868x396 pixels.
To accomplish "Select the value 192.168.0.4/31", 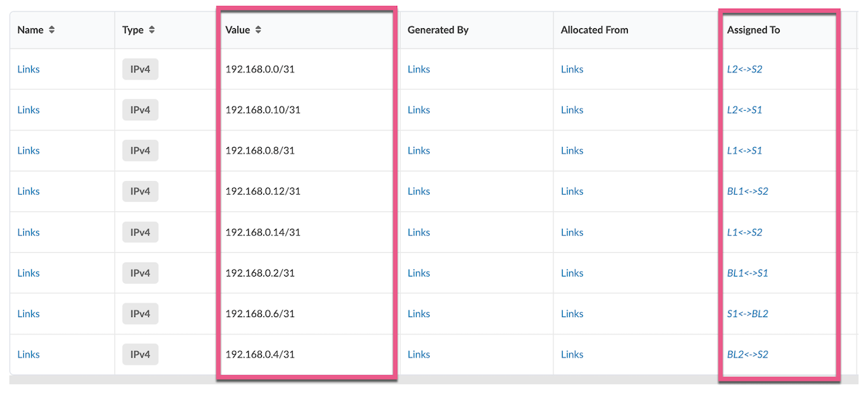I will tap(260, 355).
